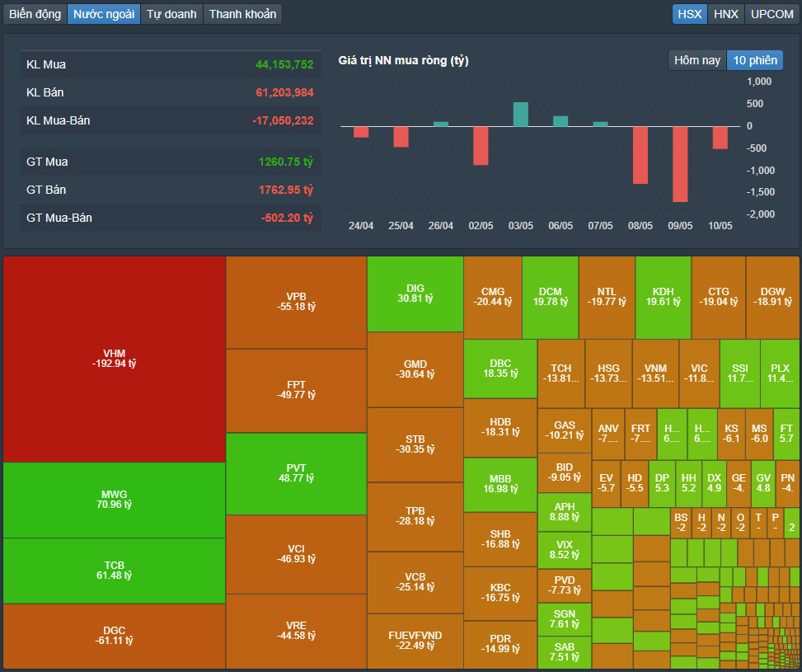Select the CTG treemap tile
Image resolution: width=802 pixels, height=672 pixels.
coord(718,298)
